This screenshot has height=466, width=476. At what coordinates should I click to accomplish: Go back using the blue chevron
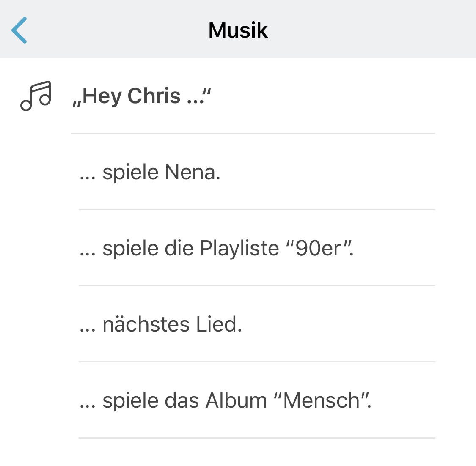pyautogui.click(x=19, y=30)
